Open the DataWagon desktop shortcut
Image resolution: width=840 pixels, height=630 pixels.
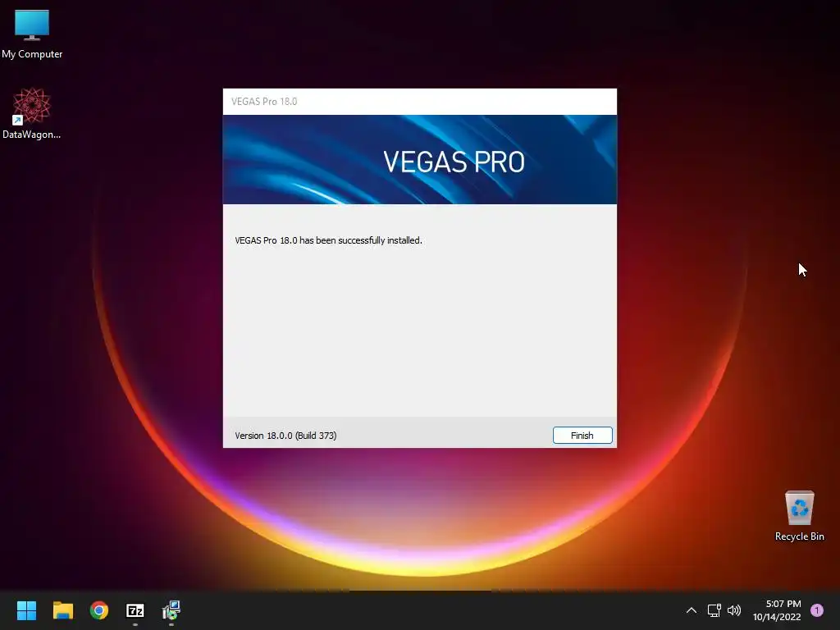coord(32,113)
